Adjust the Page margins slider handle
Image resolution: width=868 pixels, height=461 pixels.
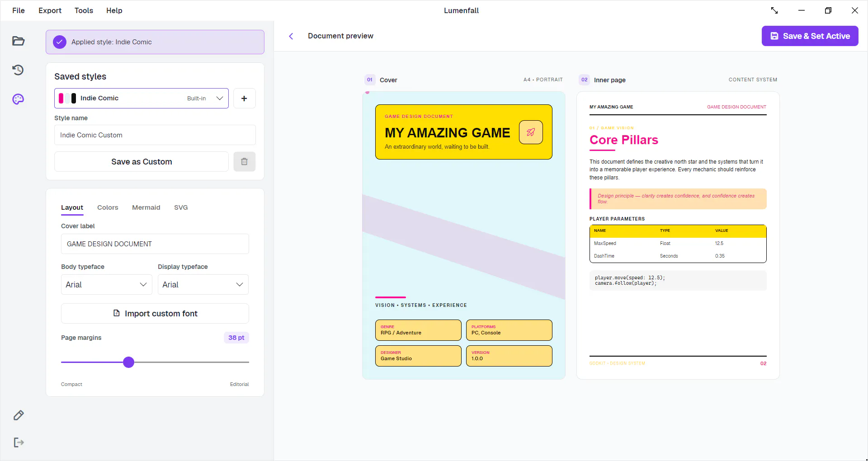coord(129,362)
